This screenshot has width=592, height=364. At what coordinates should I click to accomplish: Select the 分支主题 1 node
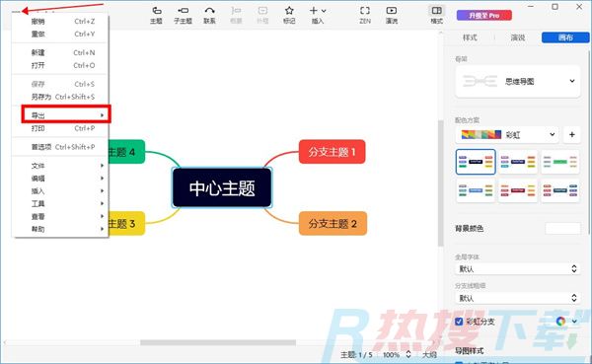(x=332, y=152)
